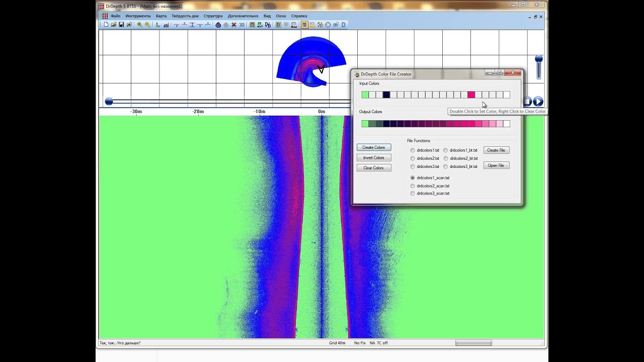Click the BTS toolbar icon
Viewport: 644px width, 362px height.
[294, 25]
